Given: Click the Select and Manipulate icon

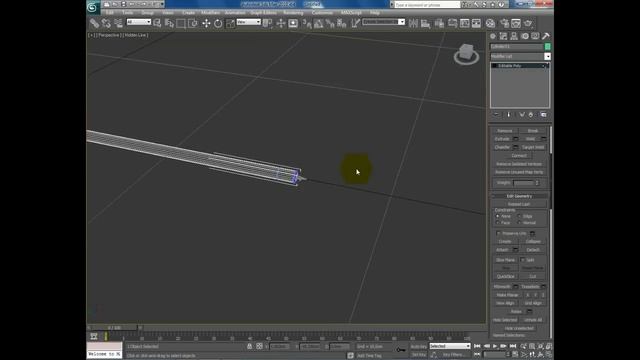Looking at the screenshot, I should [x=280, y=23].
